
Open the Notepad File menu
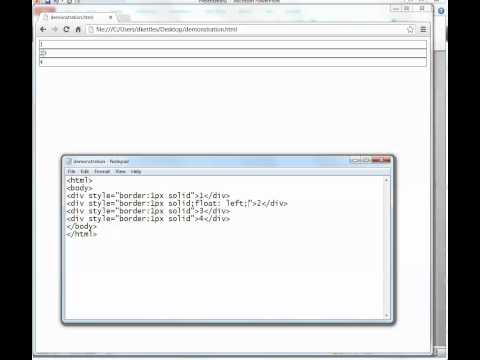pyautogui.click(x=71, y=171)
